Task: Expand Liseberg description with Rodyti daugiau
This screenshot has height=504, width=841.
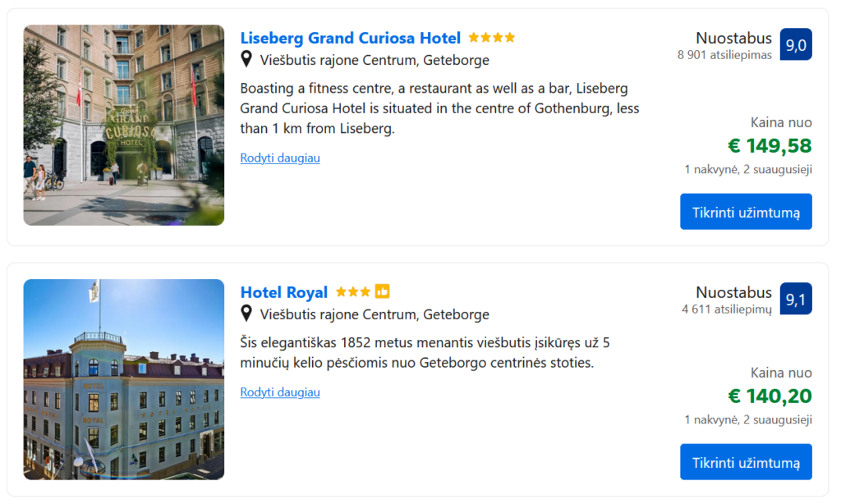Action: tap(280, 158)
